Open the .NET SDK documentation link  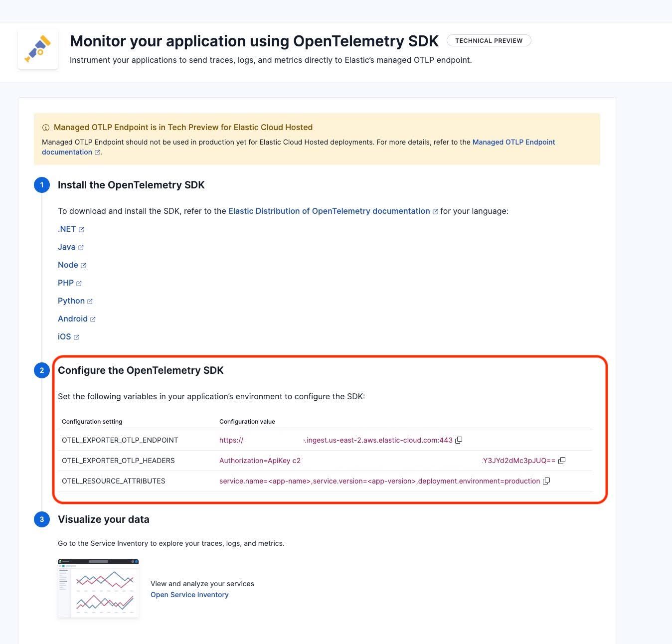[x=66, y=229]
